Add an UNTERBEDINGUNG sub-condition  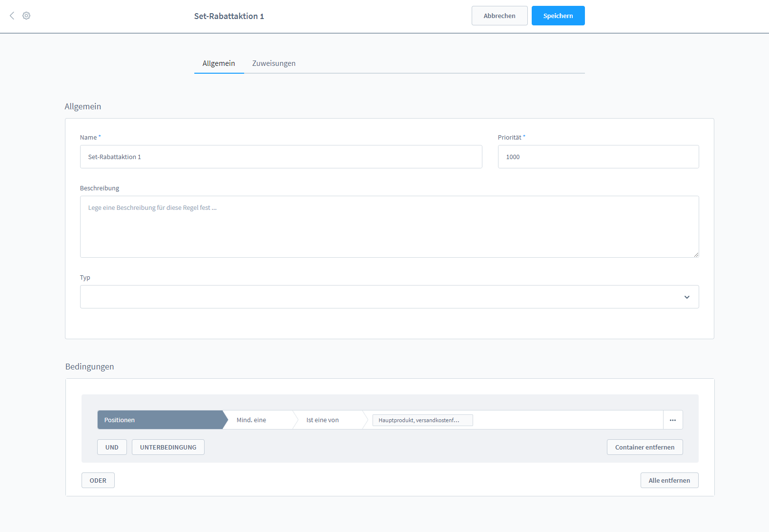coord(168,447)
